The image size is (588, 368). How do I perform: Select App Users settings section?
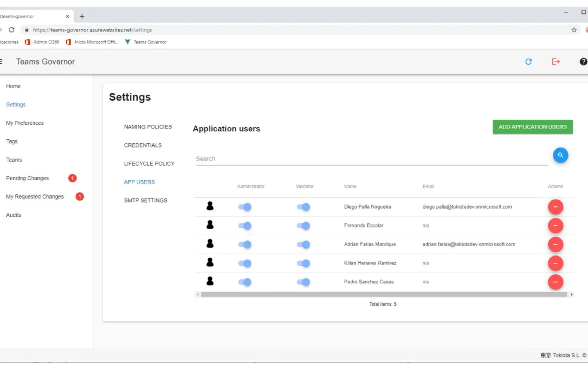pos(139,182)
